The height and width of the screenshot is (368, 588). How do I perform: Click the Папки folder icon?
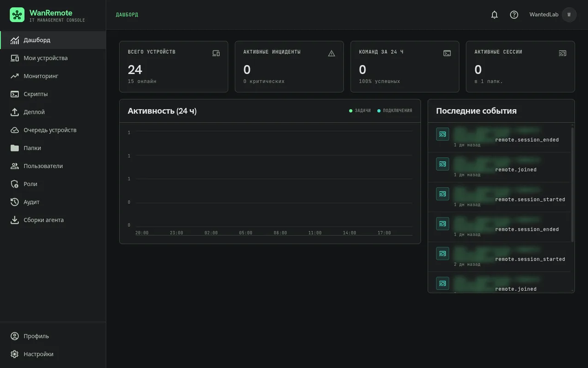pos(15,148)
